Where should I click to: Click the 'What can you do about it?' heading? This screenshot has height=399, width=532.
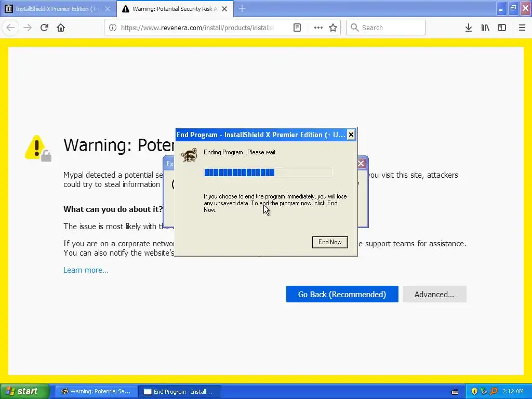click(x=113, y=209)
